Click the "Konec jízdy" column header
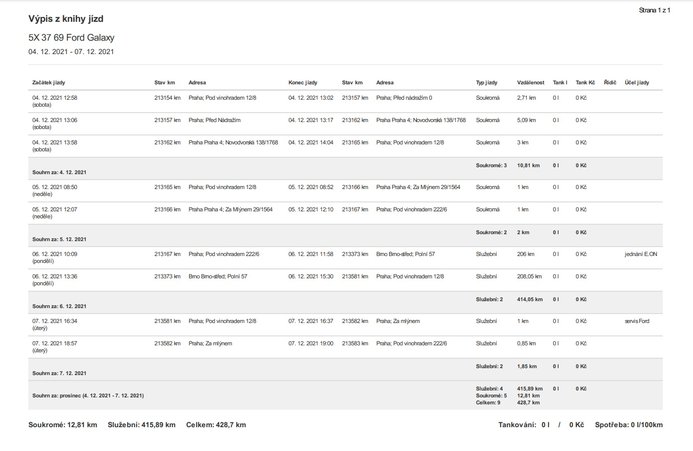The image size is (693, 451). pos(304,82)
